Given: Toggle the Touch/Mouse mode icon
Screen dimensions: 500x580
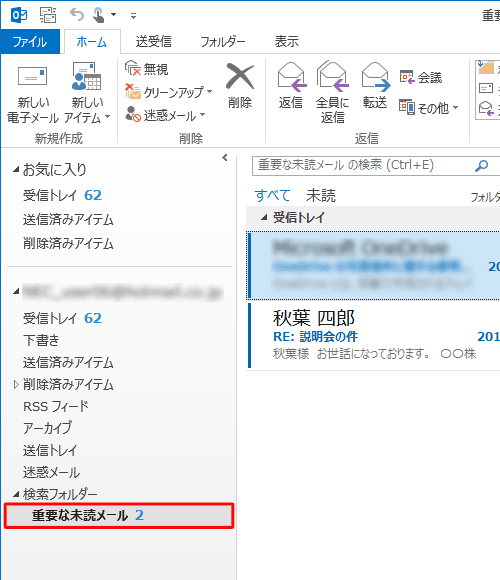Looking at the screenshot, I should [x=99, y=15].
